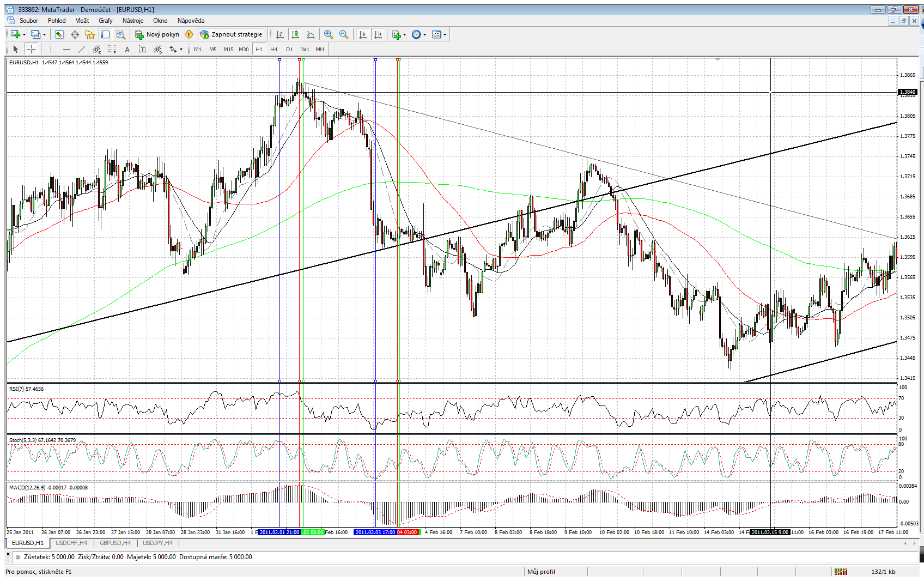Select the Cursor arrow tool
This screenshot has width=924, height=581.
click(15, 49)
